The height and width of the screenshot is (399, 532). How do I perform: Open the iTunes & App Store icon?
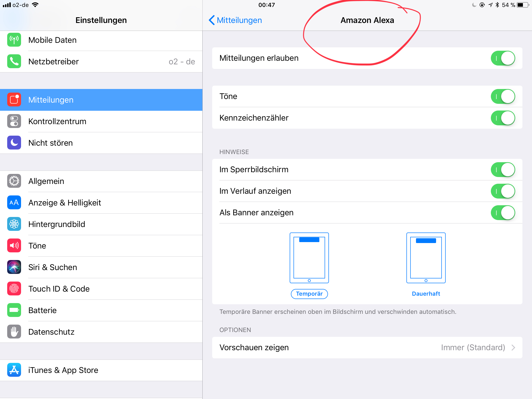click(14, 370)
